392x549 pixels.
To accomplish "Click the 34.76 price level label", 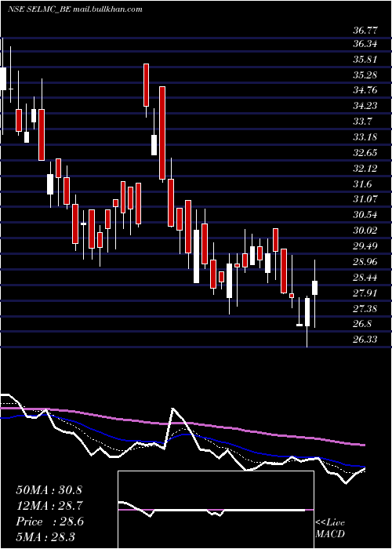I will tap(365, 90).
